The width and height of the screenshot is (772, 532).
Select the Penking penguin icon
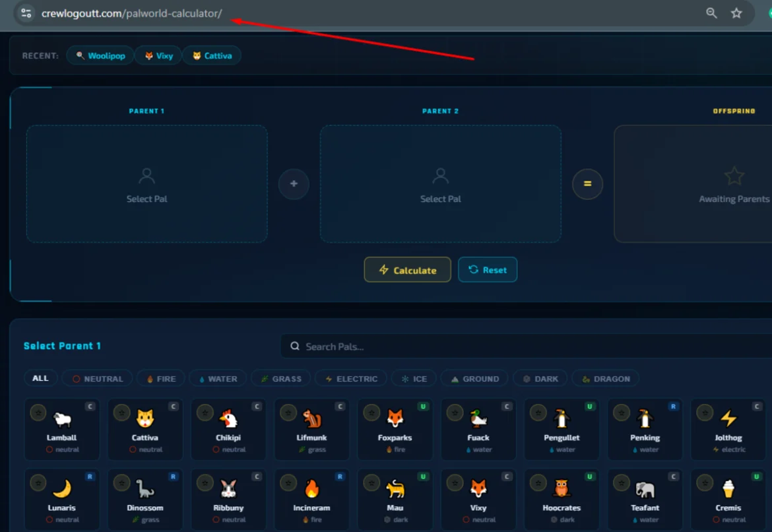click(x=645, y=419)
